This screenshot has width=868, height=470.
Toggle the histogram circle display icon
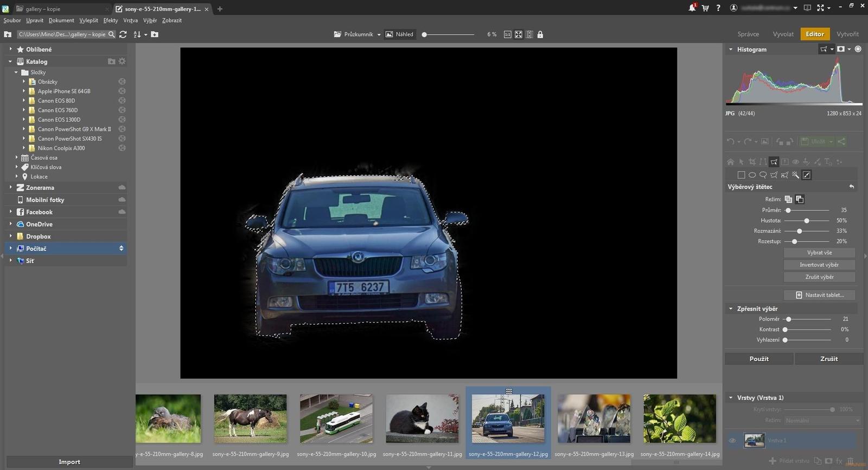(858, 49)
